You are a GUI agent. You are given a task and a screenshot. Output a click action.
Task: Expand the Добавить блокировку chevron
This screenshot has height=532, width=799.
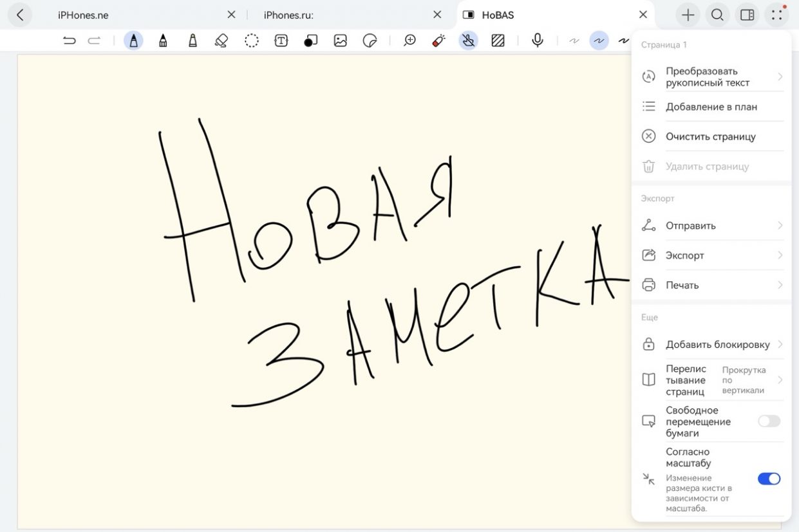click(780, 345)
